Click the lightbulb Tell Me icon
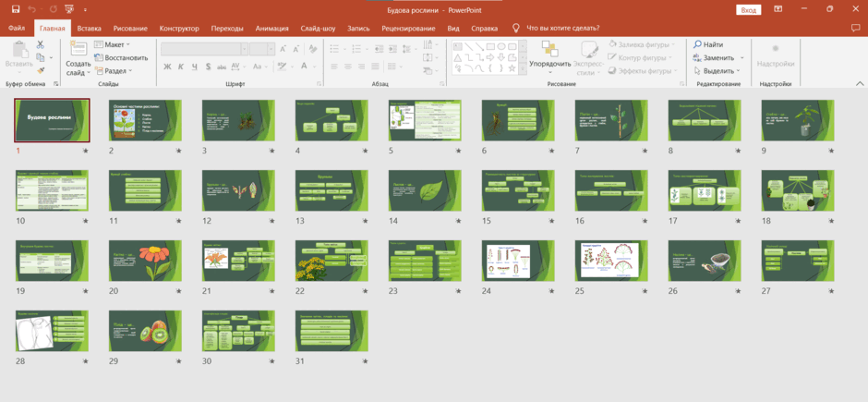 (516, 29)
